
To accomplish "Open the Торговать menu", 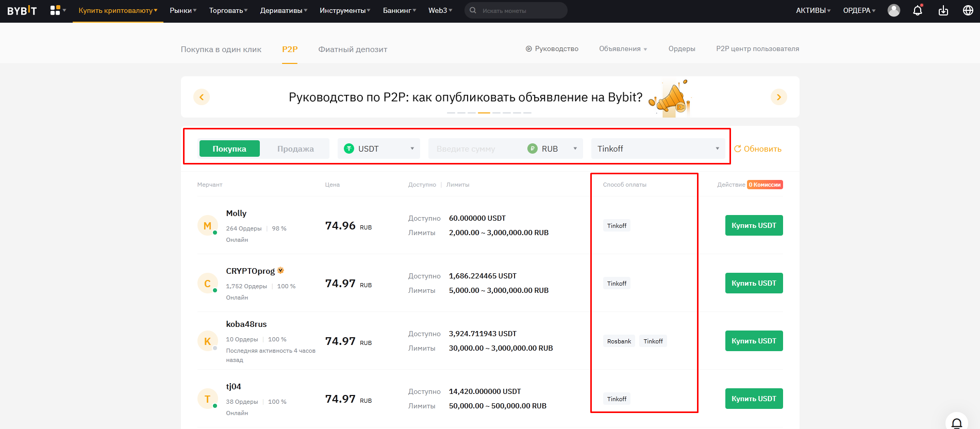I will click(x=228, y=10).
